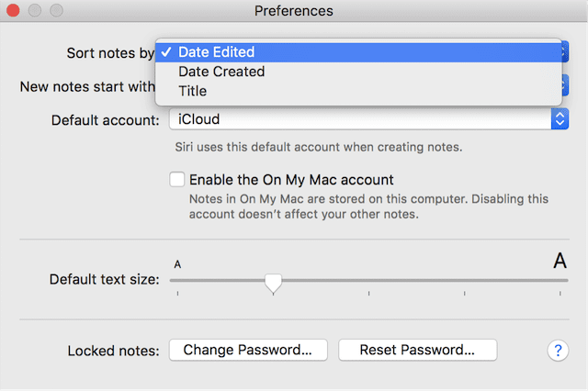Click the Default text size slider thumb

coord(273,283)
